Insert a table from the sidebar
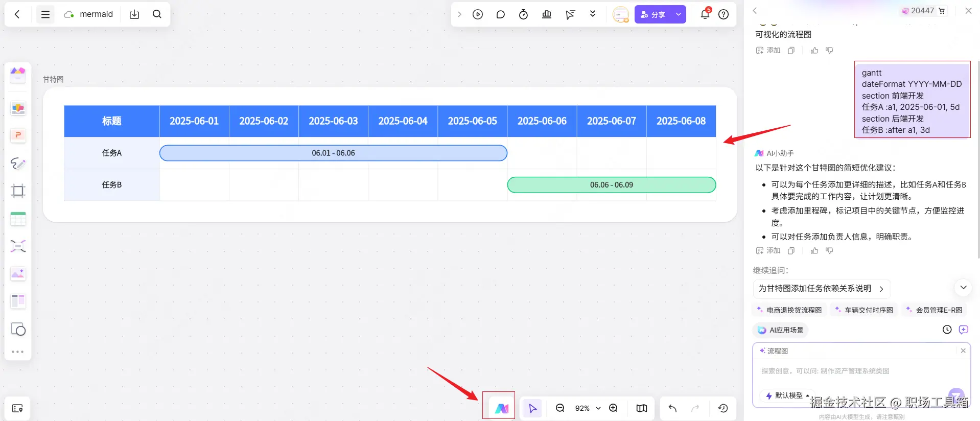The image size is (980, 421). [x=18, y=219]
